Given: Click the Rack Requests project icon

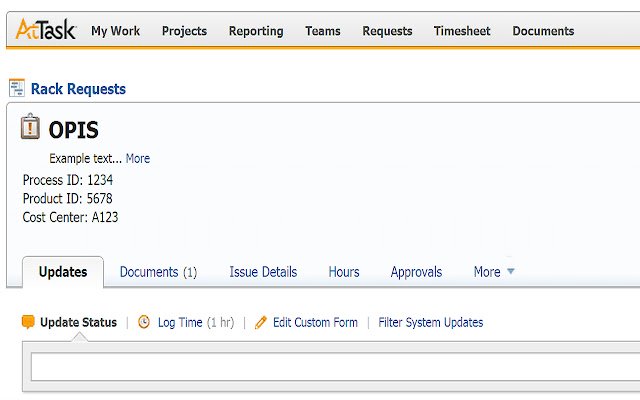Looking at the screenshot, I should pyautogui.click(x=17, y=88).
